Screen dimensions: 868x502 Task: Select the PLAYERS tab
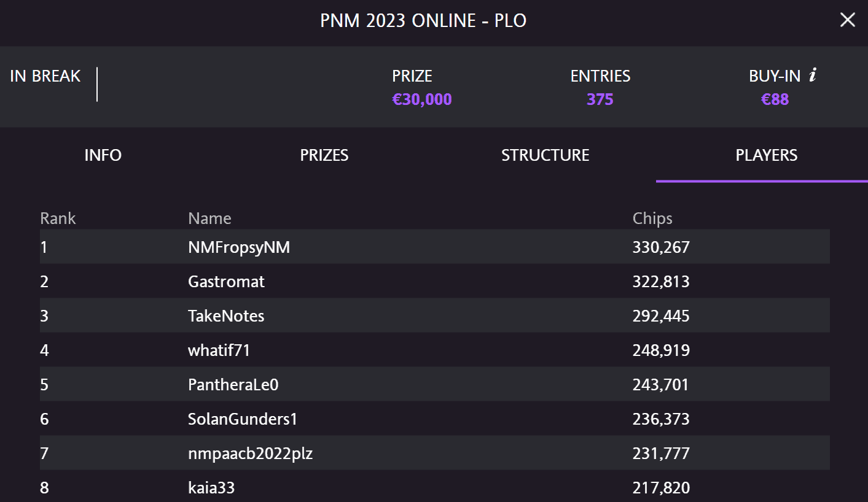[x=767, y=155]
